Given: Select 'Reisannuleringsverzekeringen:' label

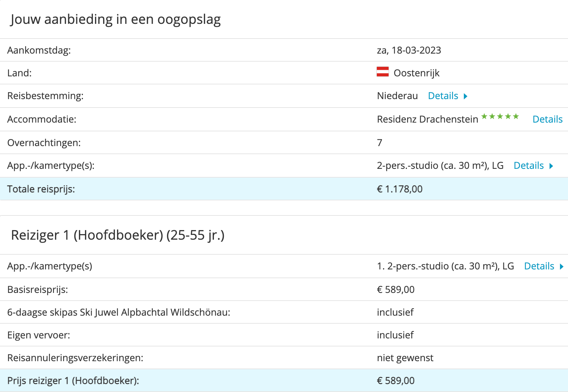Looking at the screenshot, I should 75,358.
